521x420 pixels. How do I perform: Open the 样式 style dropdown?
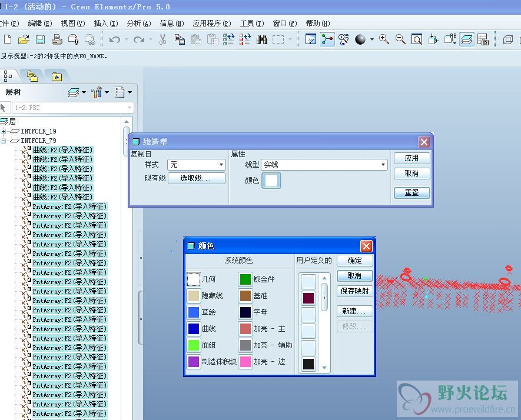[197, 165]
